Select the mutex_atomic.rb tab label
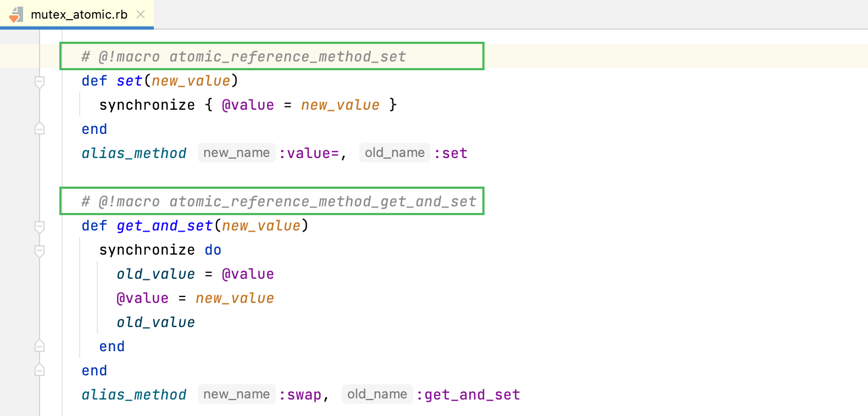Image resolution: width=868 pixels, height=416 pixels. click(x=79, y=15)
